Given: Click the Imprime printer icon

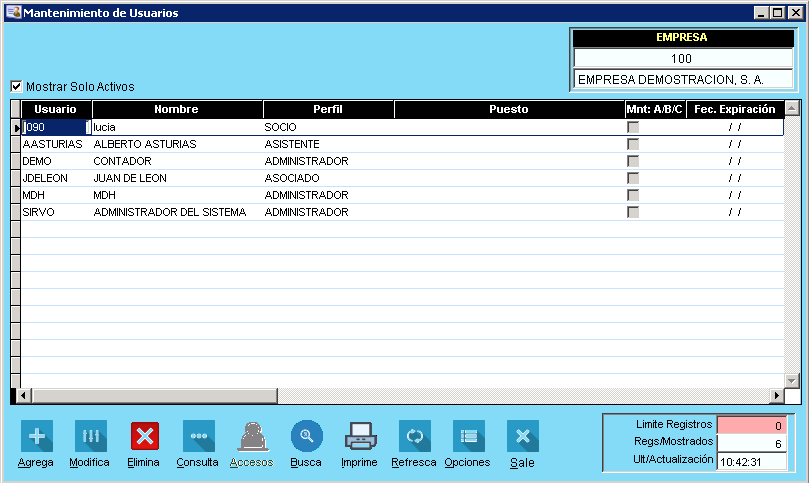Looking at the screenshot, I should (x=359, y=436).
